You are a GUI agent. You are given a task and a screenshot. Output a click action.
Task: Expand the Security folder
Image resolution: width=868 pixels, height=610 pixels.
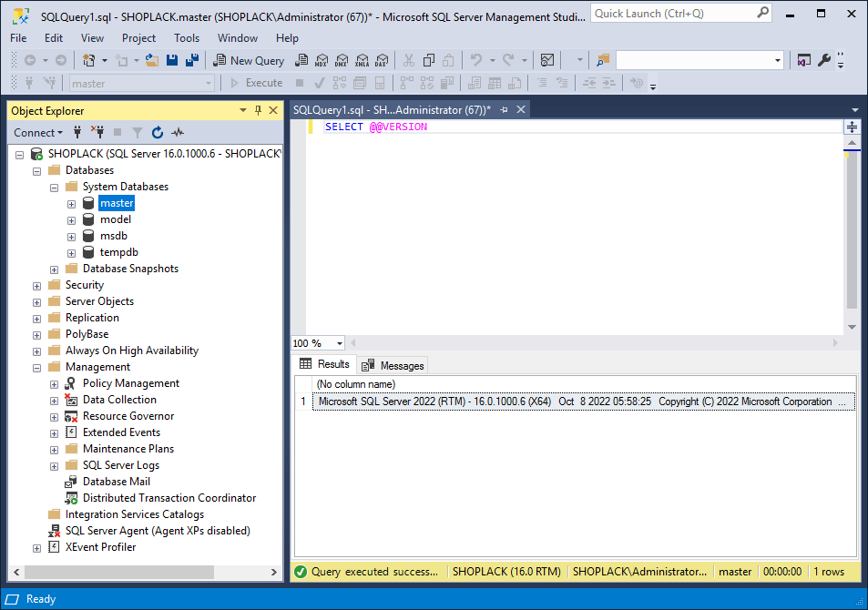pyautogui.click(x=37, y=286)
